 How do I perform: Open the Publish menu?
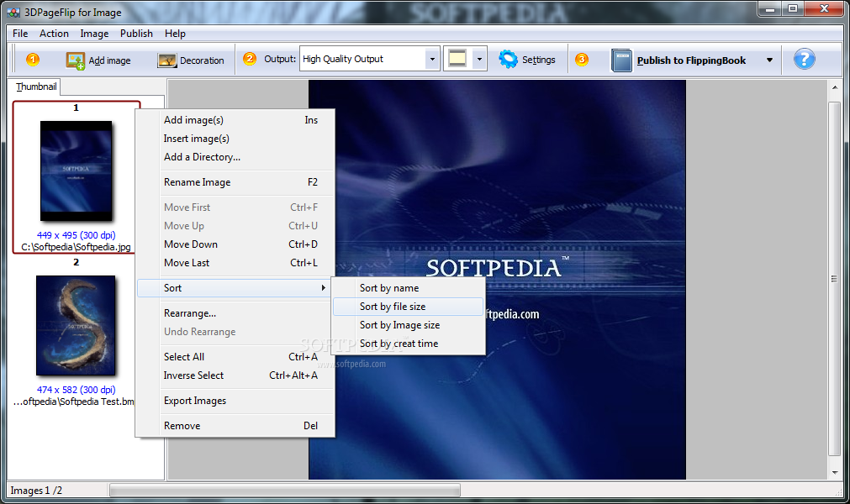pyautogui.click(x=136, y=33)
